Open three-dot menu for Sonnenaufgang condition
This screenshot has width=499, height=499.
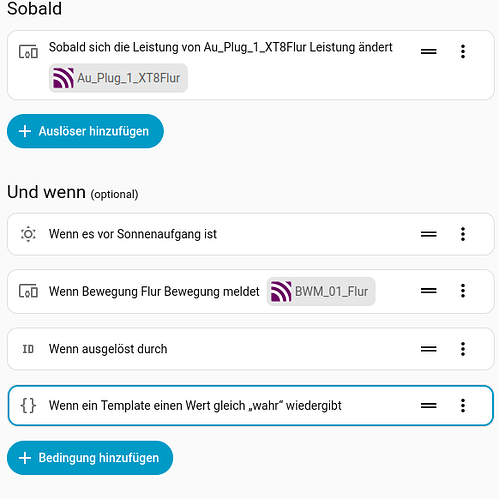coord(463,234)
